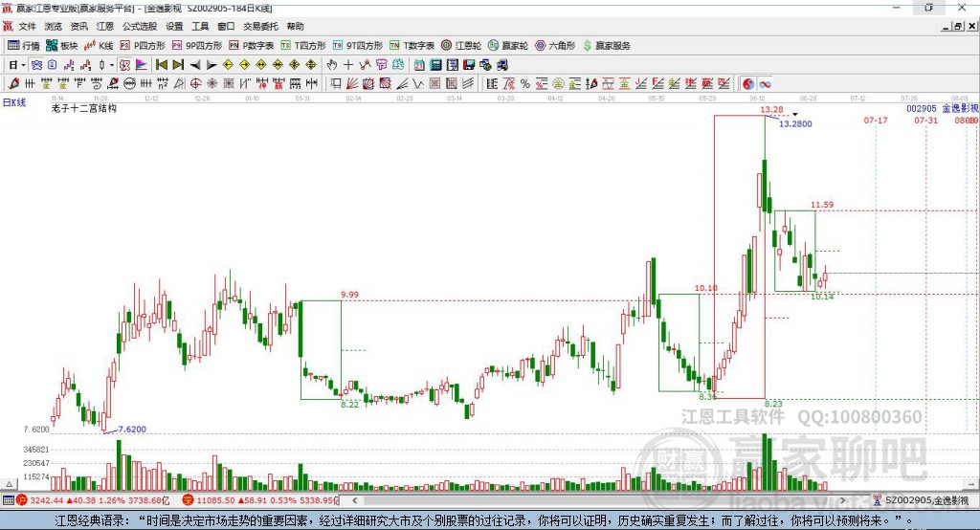Click the first yellow diamond arrow icon
This screenshot has width=980, height=530.
pyautogui.click(x=228, y=65)
